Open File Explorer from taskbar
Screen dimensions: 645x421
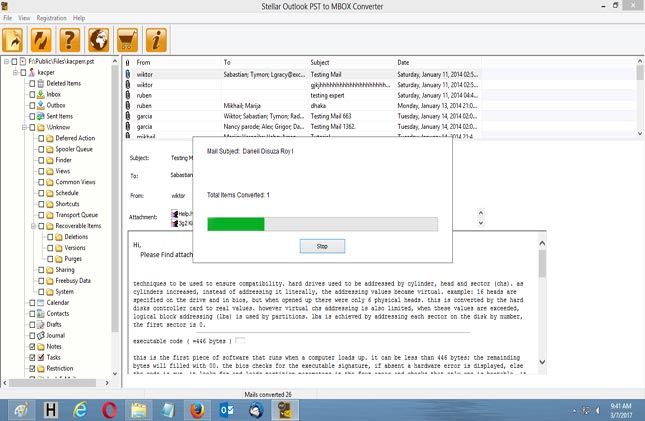click(x=139, y=410)
